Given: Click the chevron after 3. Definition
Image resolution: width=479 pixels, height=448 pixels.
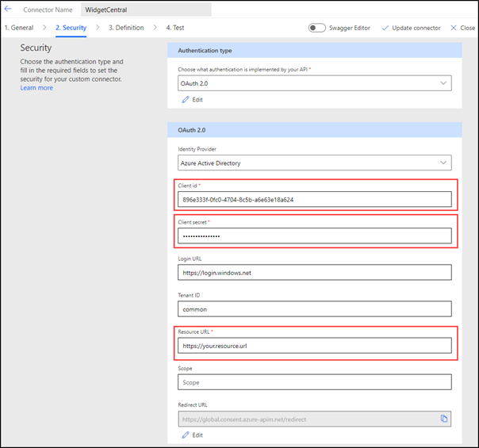Looking at the screenshot, I should [155, 28].
